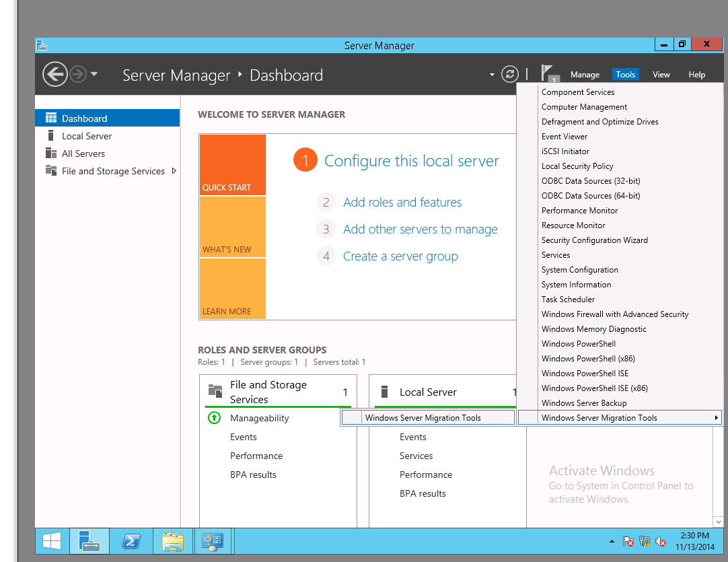Click the Back navigation arrow
728x562 pixels.
click(x=54, y=74)
